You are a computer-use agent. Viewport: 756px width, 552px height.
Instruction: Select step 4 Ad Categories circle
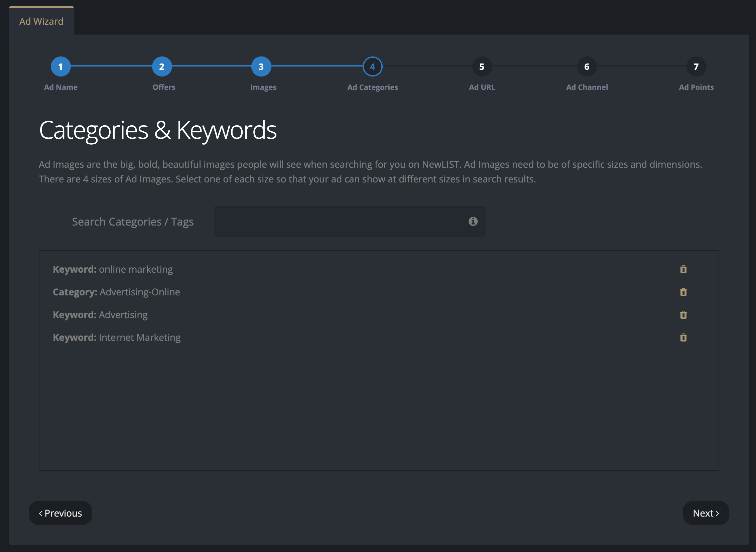[372, 66]
